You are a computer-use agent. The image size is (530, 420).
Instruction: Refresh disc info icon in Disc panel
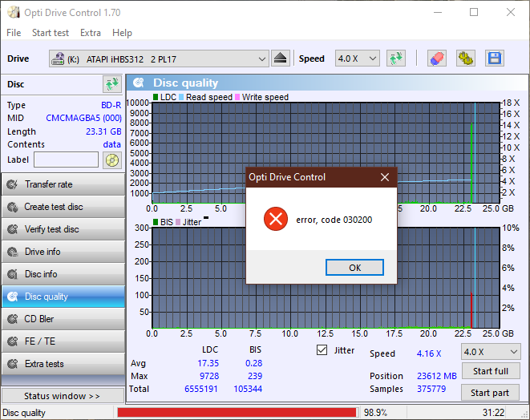click(112, 84)
